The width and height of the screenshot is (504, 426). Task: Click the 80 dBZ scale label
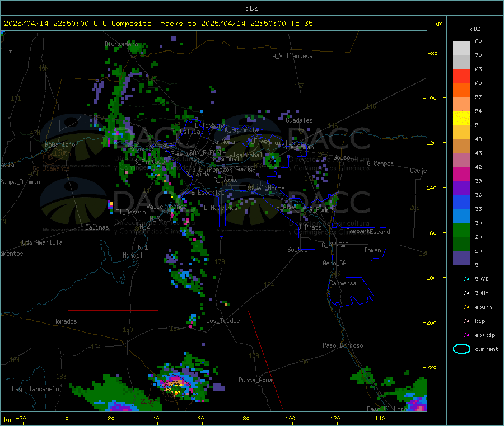point(478,41)
